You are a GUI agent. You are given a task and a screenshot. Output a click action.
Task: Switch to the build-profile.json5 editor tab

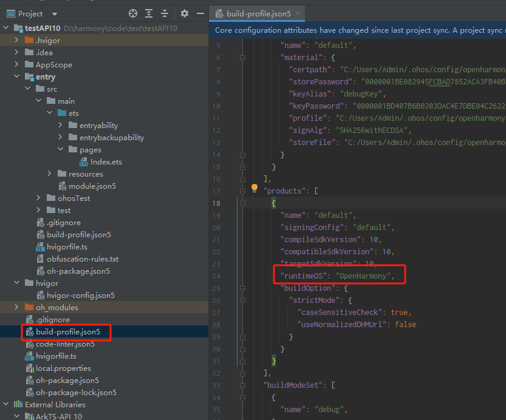(259, 13)
